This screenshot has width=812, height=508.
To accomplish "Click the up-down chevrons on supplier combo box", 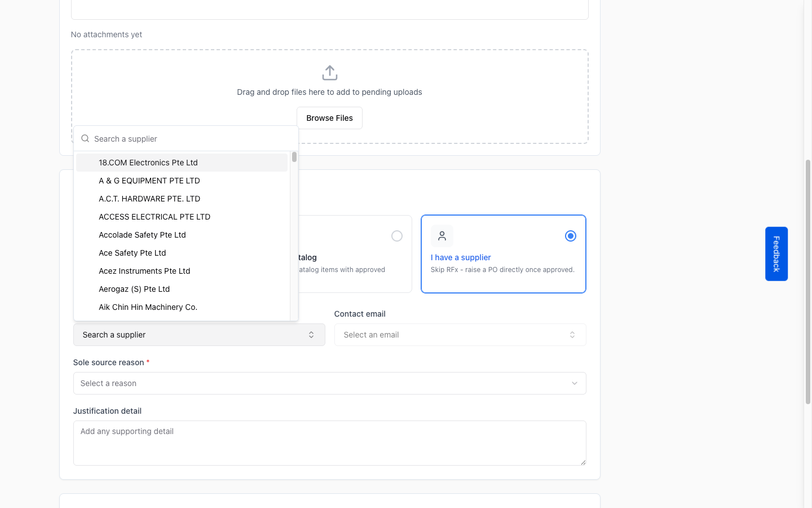I will (311, 335).
